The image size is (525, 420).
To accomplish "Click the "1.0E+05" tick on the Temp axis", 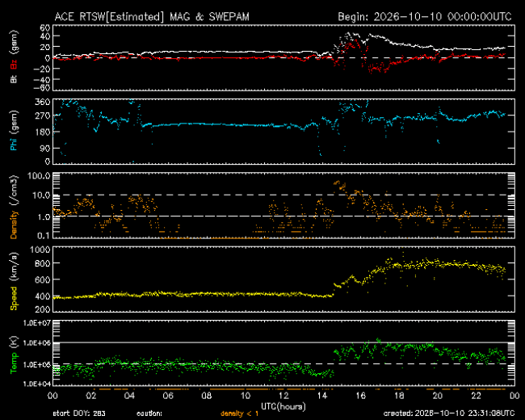I will click(x=37, y=364).
